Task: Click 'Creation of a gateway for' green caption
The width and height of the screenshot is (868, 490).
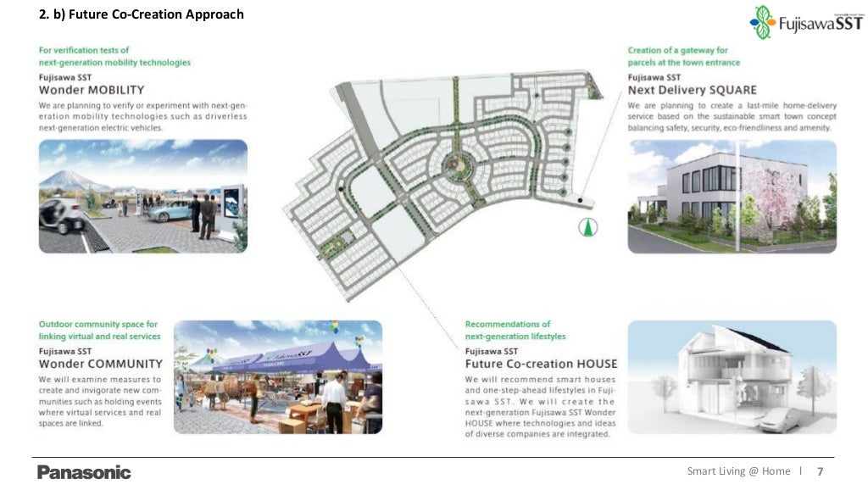Action: 677,50
